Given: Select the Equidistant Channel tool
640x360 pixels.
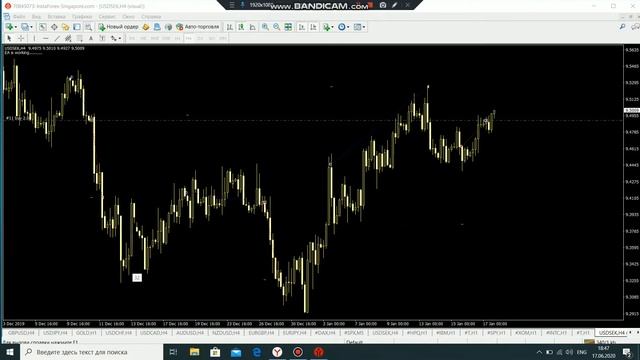Looking at the screenshot, I should (x=68, y=38).
